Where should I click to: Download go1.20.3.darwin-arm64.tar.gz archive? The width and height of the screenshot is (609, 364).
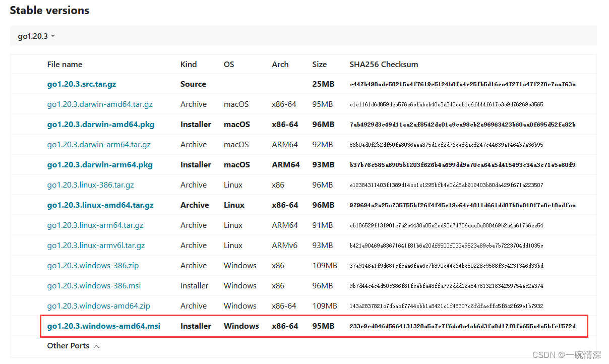(x=99, y=145)
